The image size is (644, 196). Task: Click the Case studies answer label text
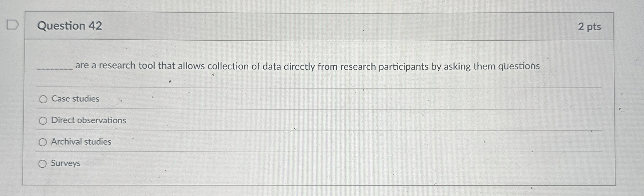75,99
